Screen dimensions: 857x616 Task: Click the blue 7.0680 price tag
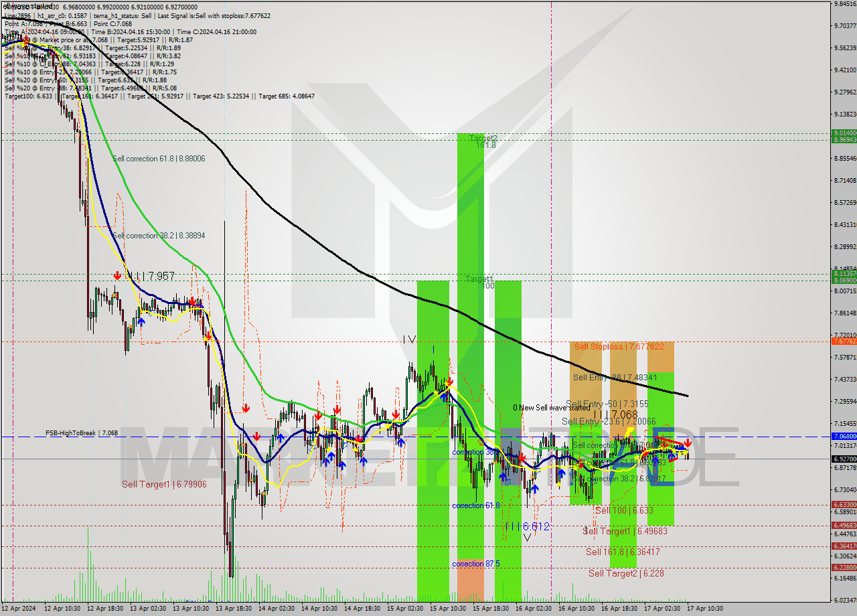(844, 437)
